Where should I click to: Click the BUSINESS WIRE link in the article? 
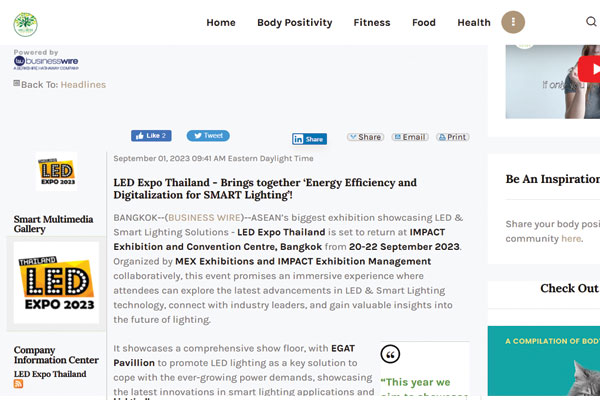[x=204, y=217]
